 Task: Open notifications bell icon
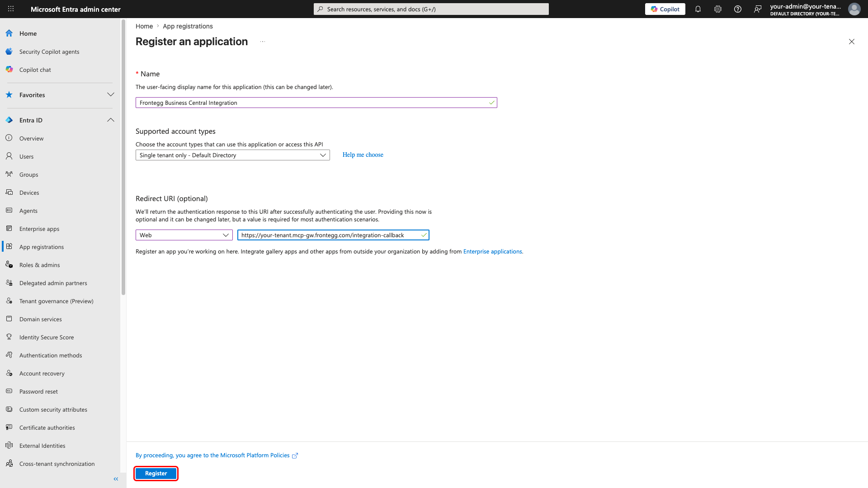698,9
